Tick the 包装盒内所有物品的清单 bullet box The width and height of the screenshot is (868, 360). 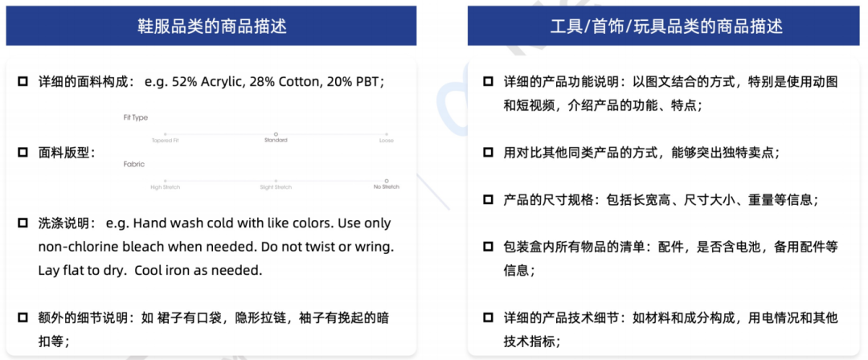pos(488,247)
